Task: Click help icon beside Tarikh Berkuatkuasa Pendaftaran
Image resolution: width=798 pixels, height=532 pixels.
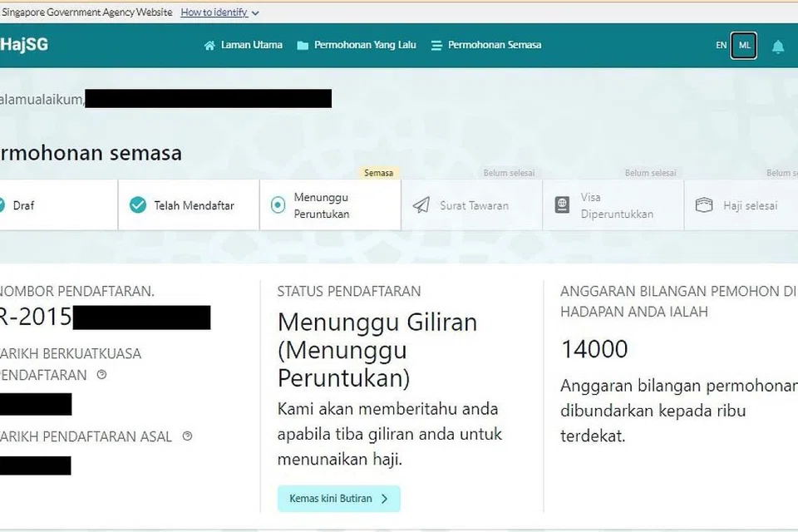Action: point(101,375)
